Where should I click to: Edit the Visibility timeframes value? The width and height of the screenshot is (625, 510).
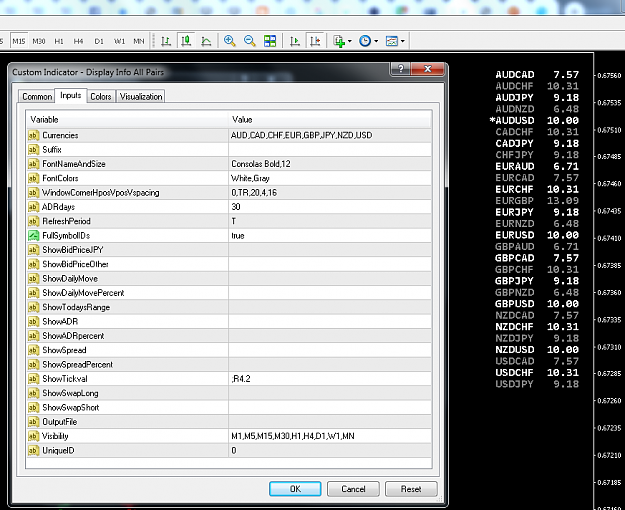point(330,436)
